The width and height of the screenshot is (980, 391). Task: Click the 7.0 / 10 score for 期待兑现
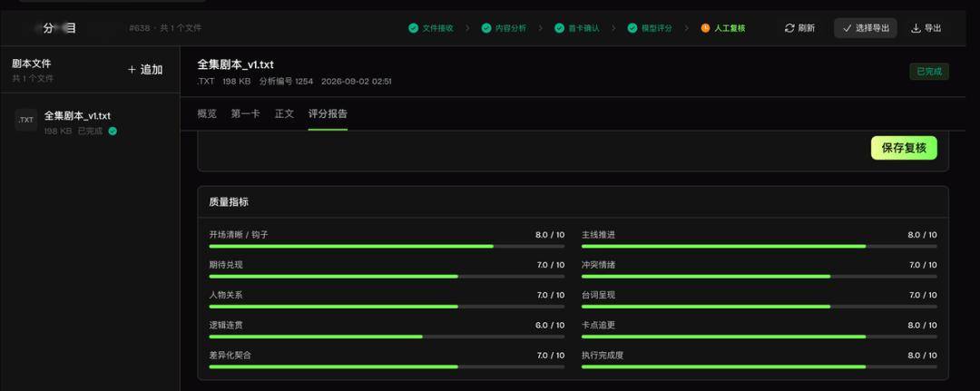coord(551,265)
